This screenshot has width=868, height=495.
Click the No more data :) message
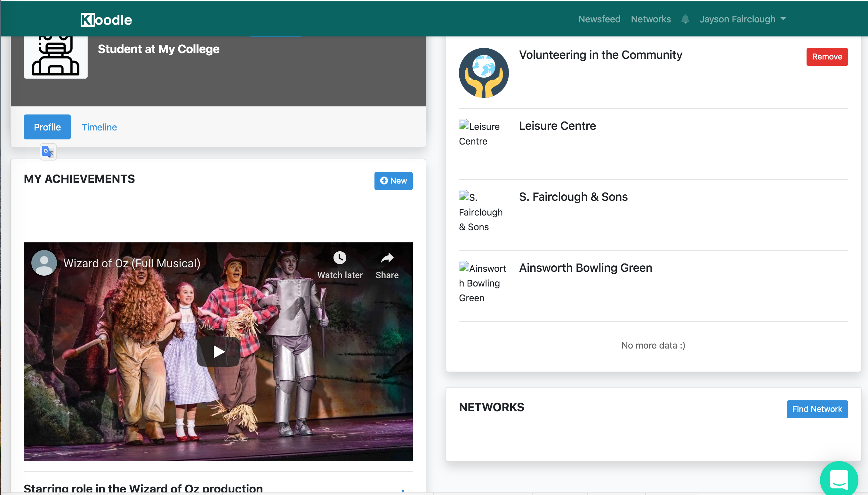pyautogui.click(x=653, y=345)
